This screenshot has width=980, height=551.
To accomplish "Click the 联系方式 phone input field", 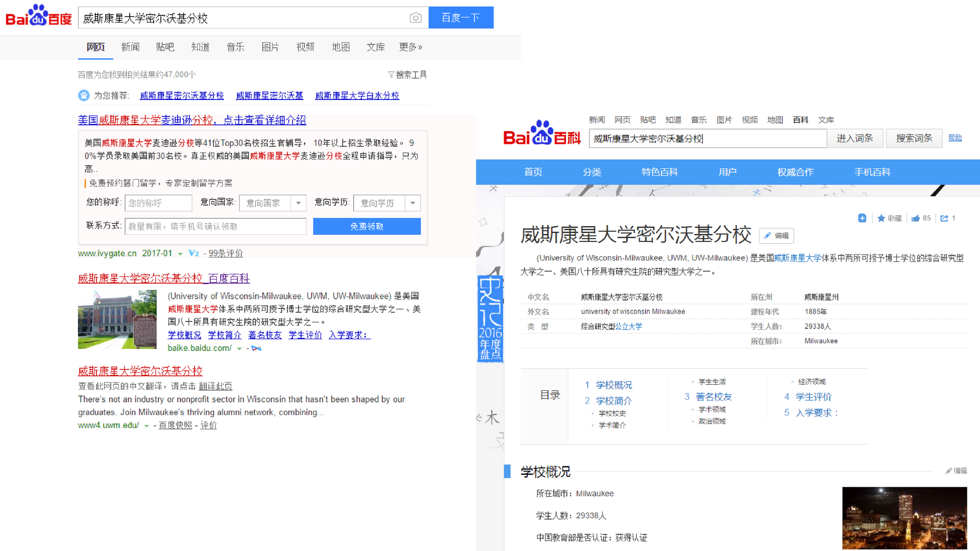I will tap(215, 227).
